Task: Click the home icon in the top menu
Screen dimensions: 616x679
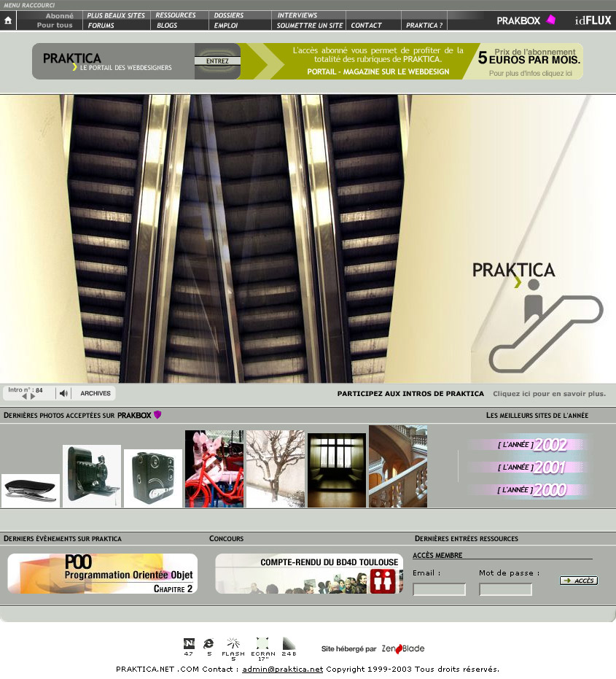Action: (x=8, y=20)
